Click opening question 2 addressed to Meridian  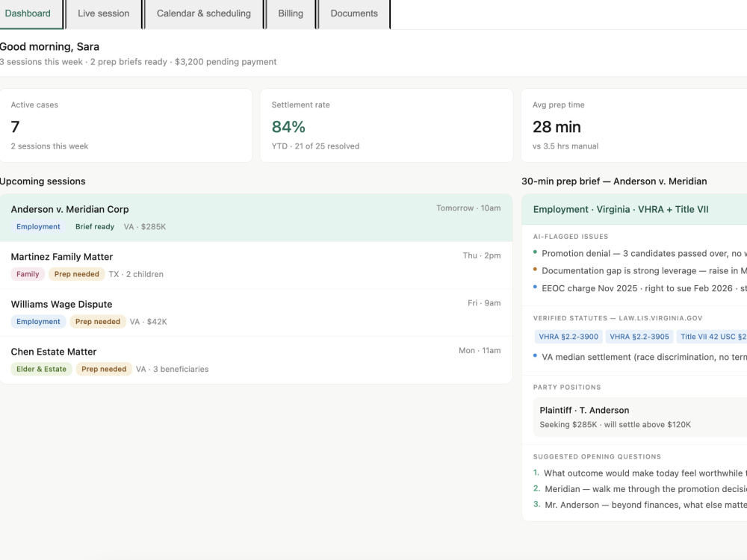(x=640, y=489)
